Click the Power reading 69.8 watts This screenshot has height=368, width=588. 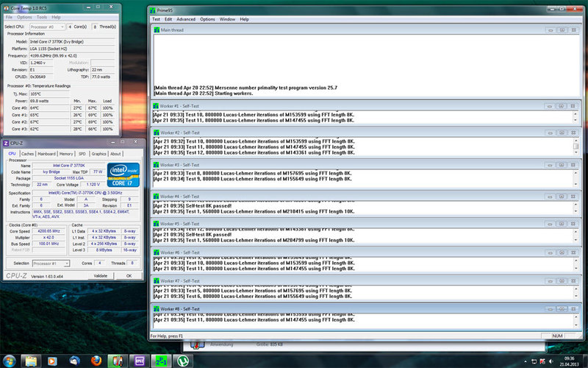49,101
